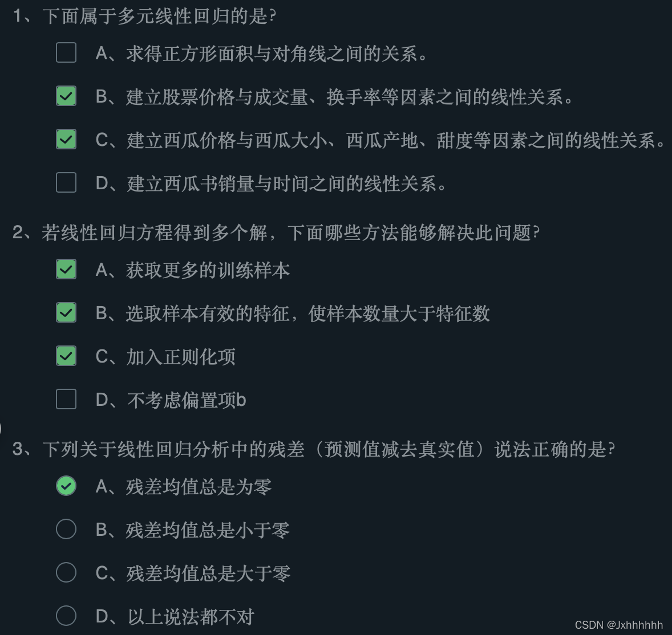Uncheck option C about 西瓜价格 in question 1
Screen dimensions: 672x635
click(66, 140)
